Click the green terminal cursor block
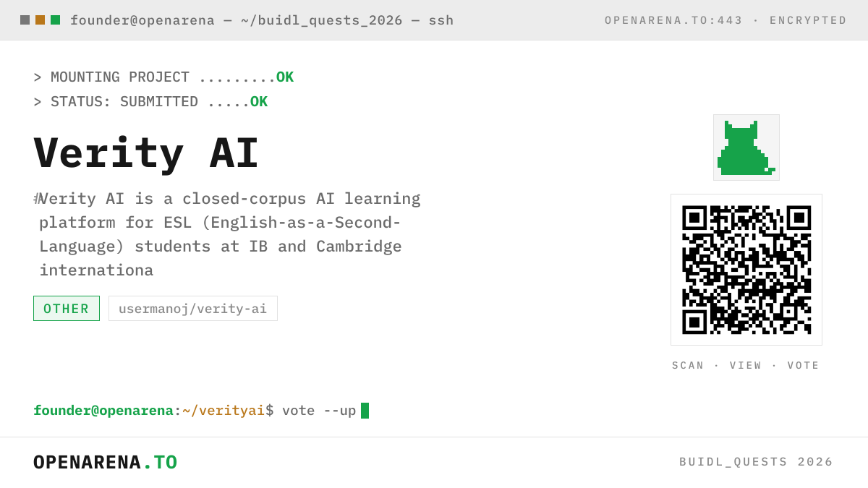Viewport: 868px width, 488px height. coord(365,411)
